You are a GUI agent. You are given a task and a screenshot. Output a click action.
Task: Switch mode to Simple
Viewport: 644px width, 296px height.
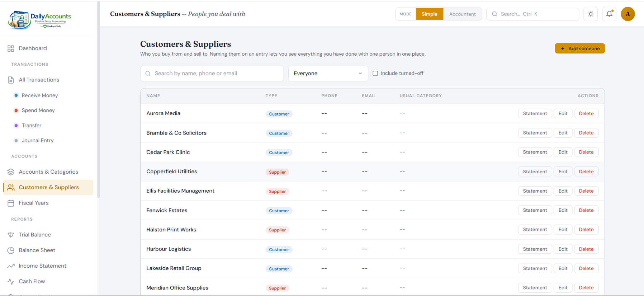click(429, 14)
